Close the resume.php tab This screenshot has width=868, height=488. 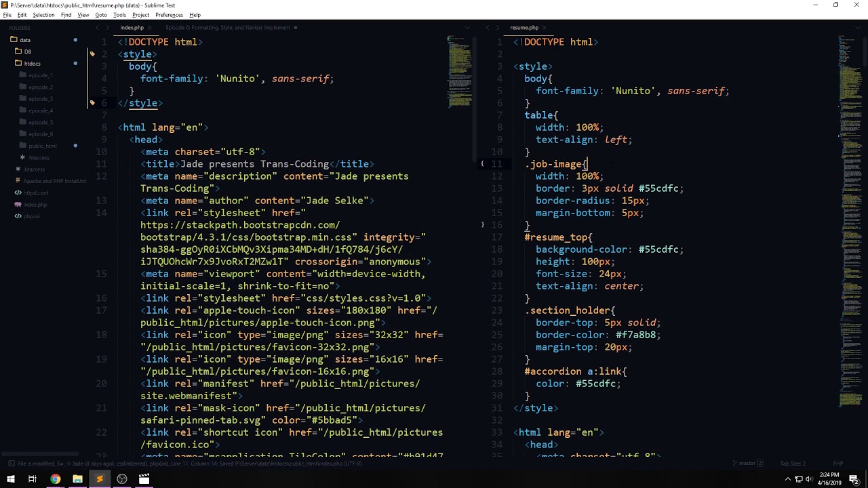544,28
